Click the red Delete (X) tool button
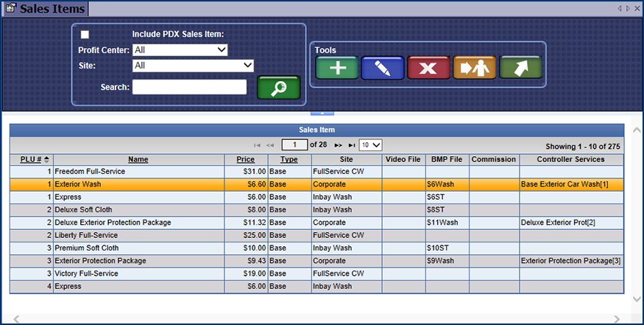This screenshot has height=325, width=644. [428, 68]
